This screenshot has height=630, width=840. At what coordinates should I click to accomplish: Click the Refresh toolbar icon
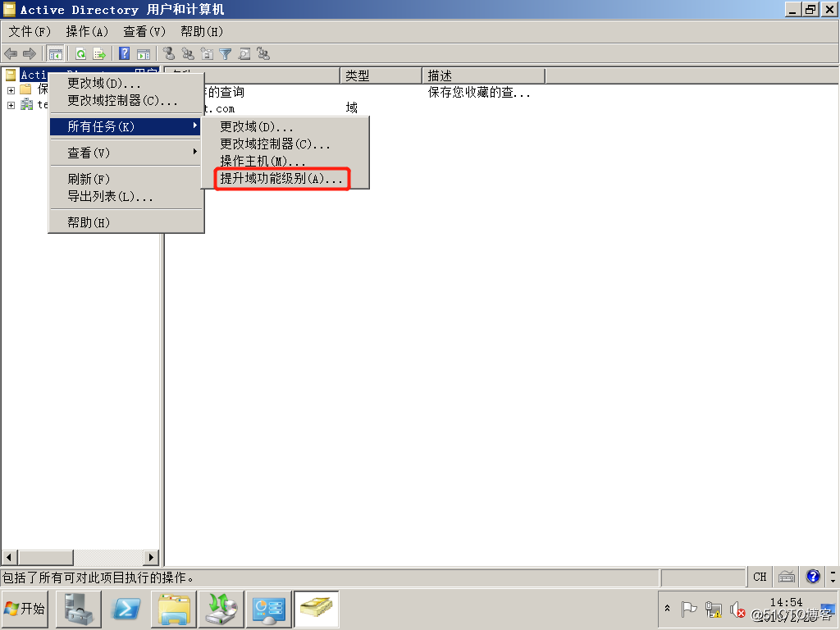point(80,53)
